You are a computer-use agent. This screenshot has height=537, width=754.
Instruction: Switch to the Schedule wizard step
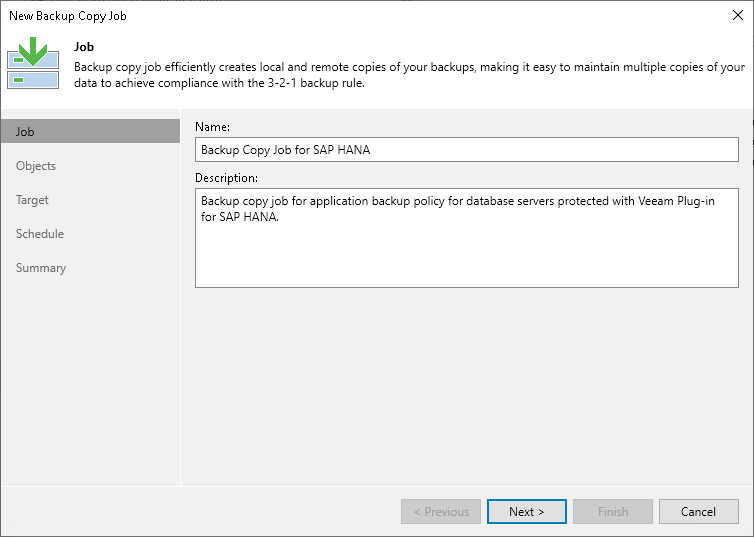pos(40,234)
